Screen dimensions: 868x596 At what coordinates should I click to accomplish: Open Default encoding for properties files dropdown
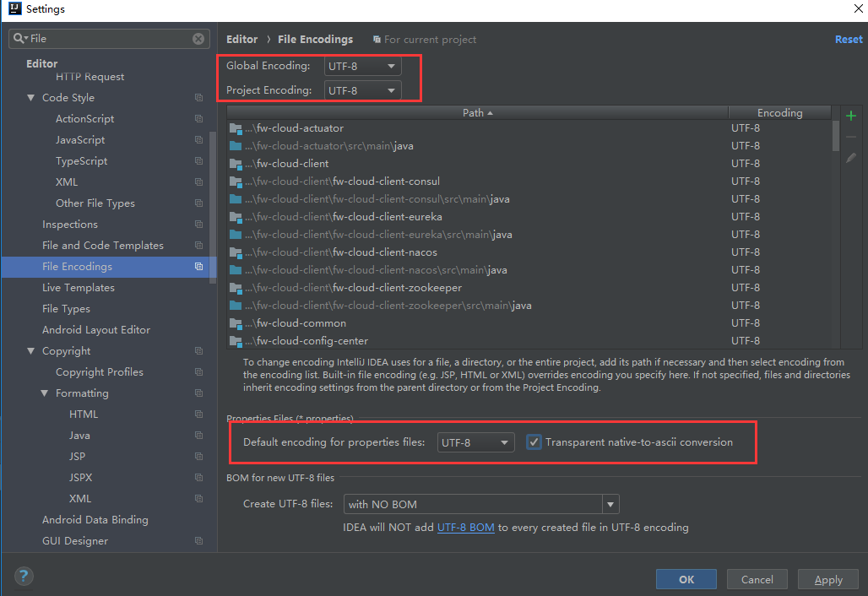475,442
